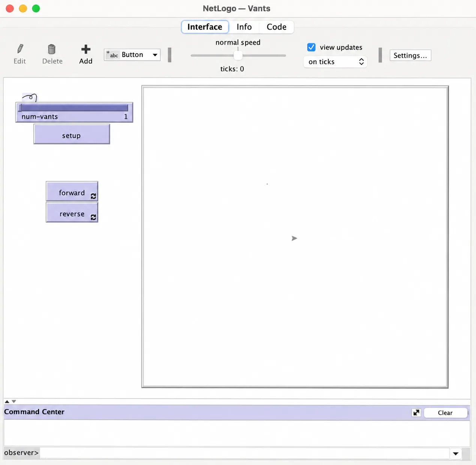Image resolution: width=476 pixels, height=465 pixels.
Task: Click the observer command input field
Action: coord(245,453)
